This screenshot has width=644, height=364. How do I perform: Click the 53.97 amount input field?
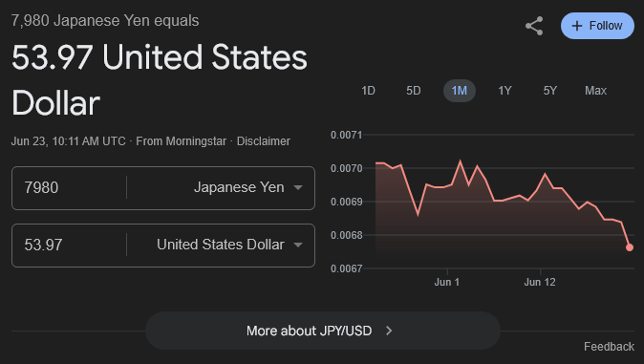click(69, 246)
